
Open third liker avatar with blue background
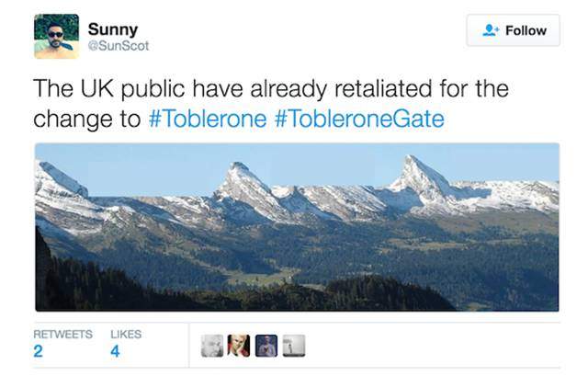click(266, 345)
